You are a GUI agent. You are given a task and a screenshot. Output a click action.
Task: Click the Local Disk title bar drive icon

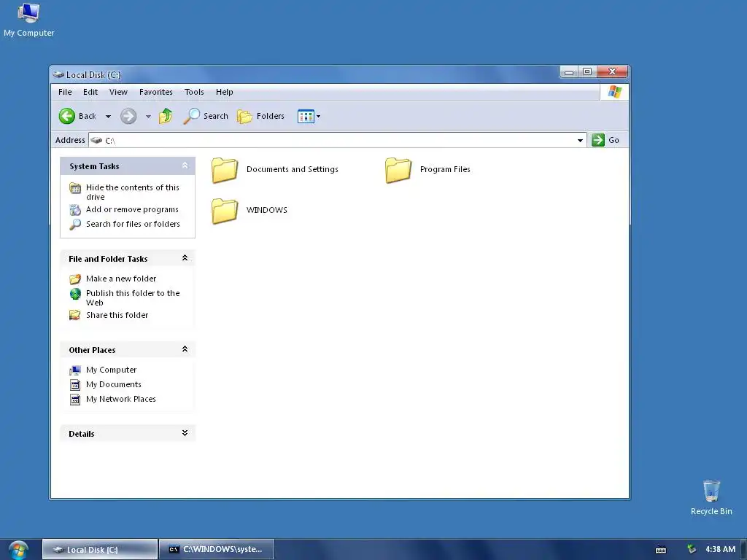pyautogui.click(x=58, y=74)
